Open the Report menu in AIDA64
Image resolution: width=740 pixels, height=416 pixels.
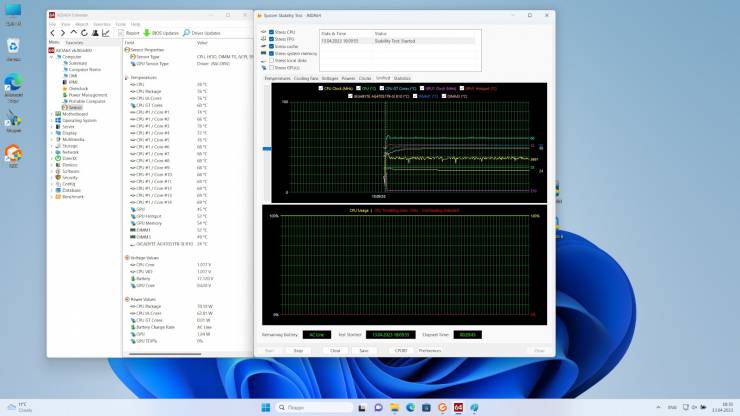(82, 24)
